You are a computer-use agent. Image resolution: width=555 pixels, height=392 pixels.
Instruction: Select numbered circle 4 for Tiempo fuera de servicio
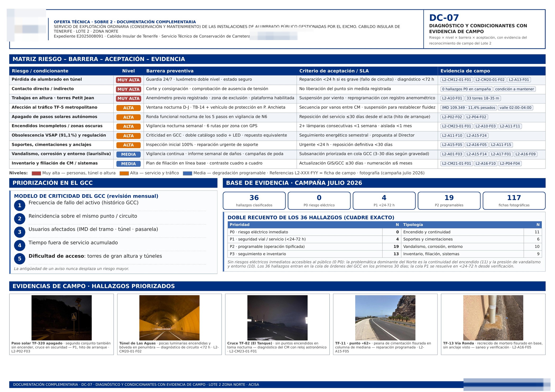pos(20,245)
